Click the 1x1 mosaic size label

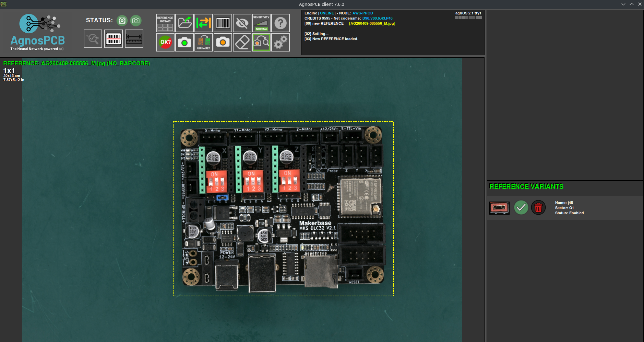[9, 71]
